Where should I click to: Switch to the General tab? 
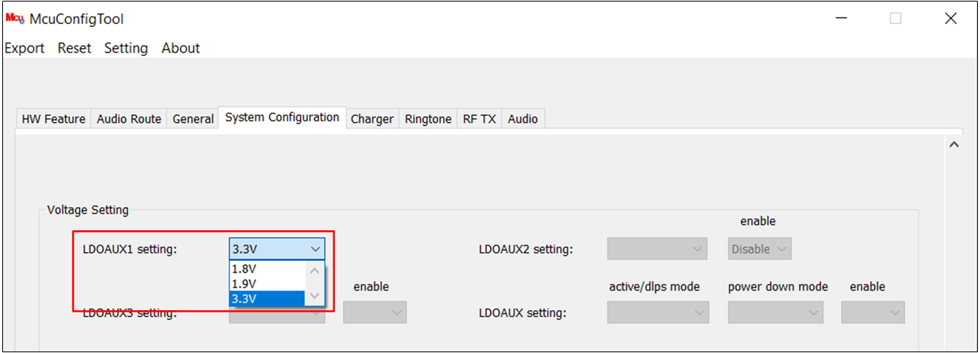(193, 119)
